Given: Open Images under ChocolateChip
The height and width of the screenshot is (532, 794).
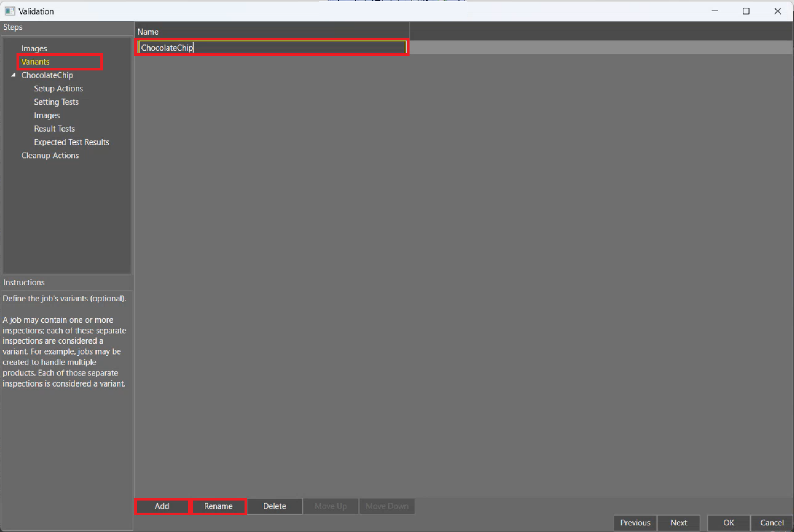Looking at the screenshot, I should pos(46,115).
